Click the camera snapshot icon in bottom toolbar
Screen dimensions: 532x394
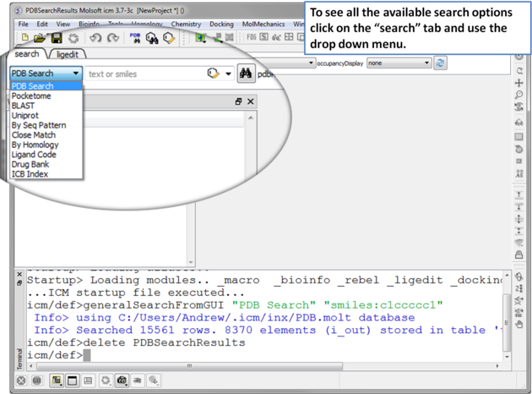point(122,380)
